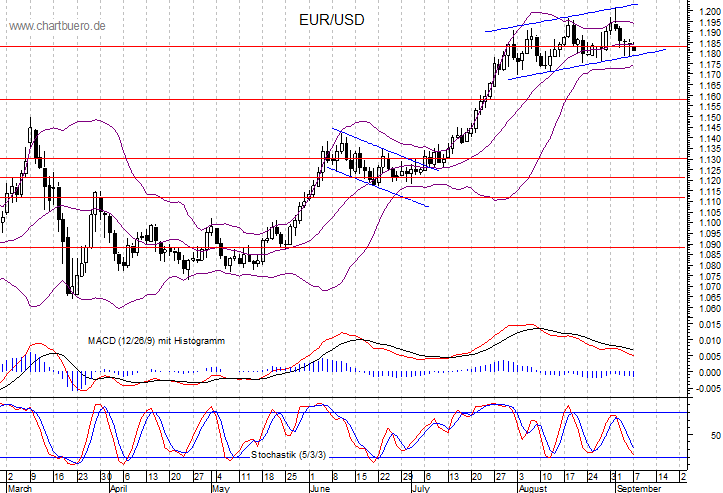Click the date label 18 in May
723x493 pixels.
click(x=269, y=476)
